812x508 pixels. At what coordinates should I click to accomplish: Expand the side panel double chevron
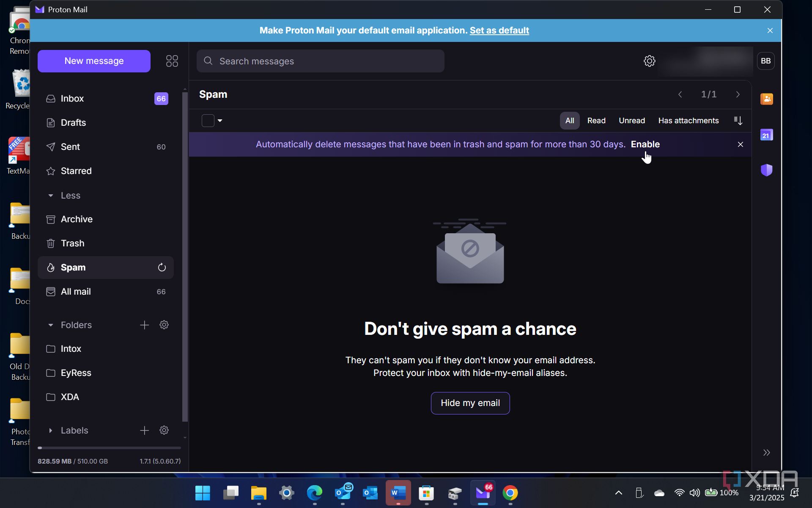click(x=766, y=453)
